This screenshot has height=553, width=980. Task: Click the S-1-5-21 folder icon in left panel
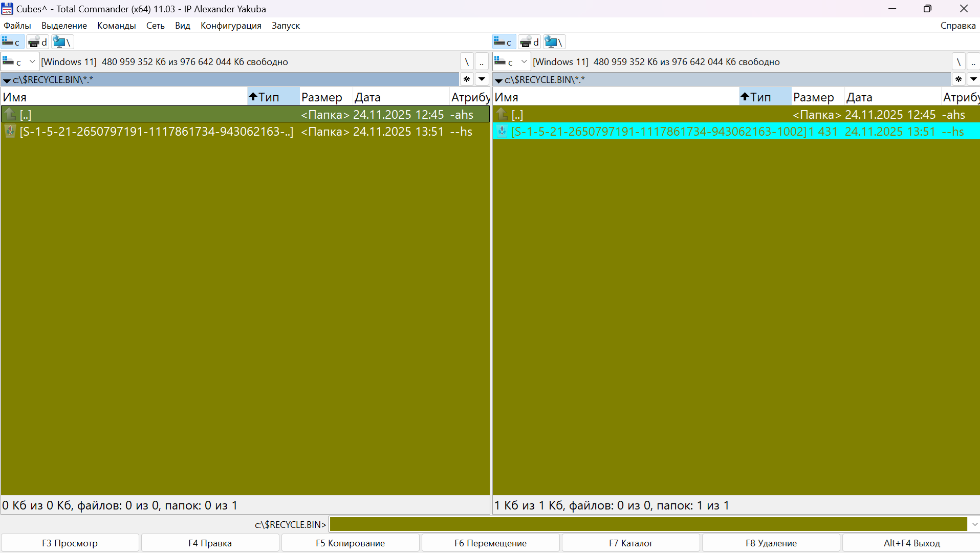pos(10,131)
